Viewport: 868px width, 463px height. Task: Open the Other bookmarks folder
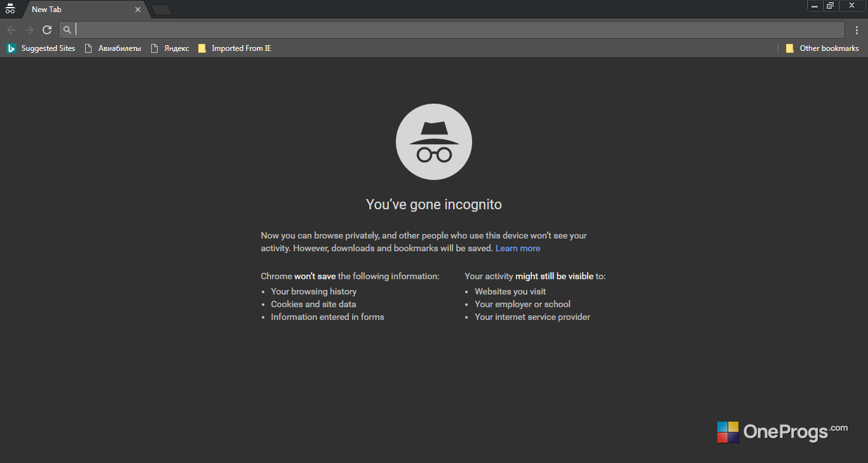coord(822,48)
